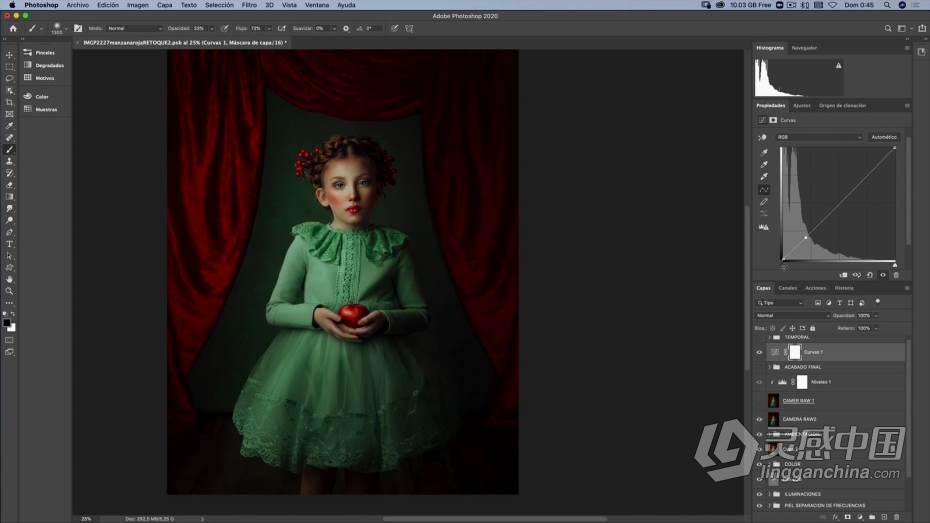Viewport: 930px width, 523px height.
Task: Click the Home icon in options bar
Action: [x=13, y=28]
